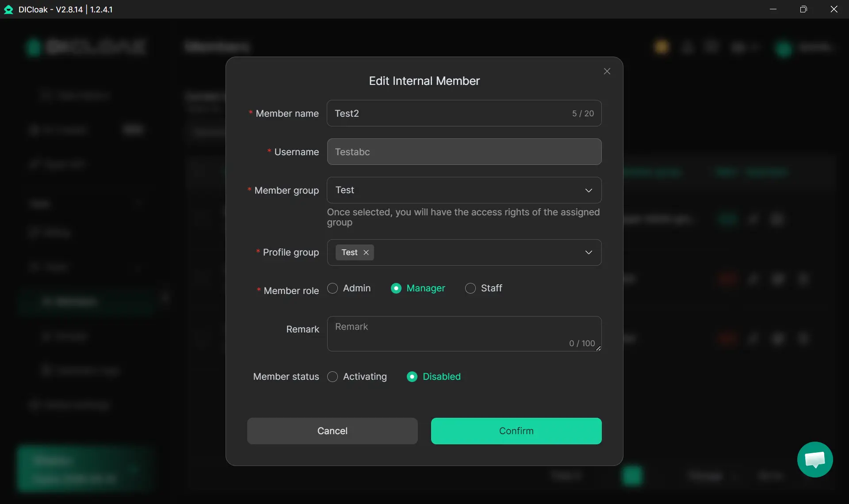
Task: Remove the Test tag from Profile group
Action: (366, 252)
